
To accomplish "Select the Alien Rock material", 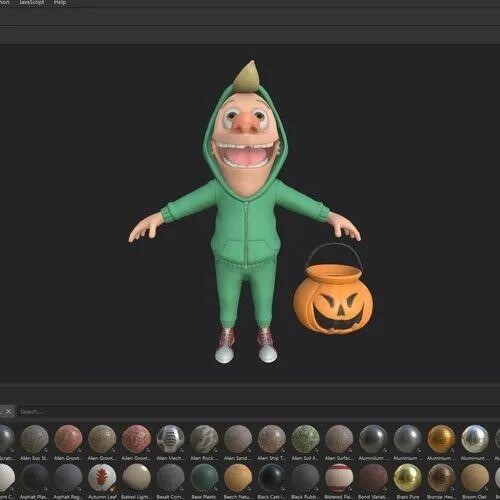I will [204, 439].
